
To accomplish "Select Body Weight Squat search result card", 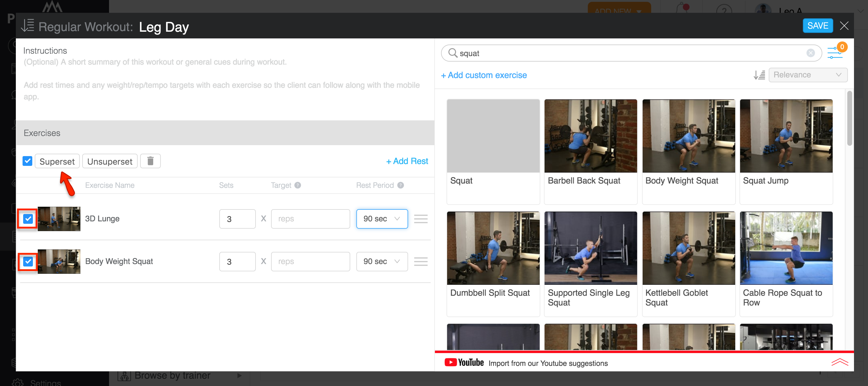I will 688,152.
